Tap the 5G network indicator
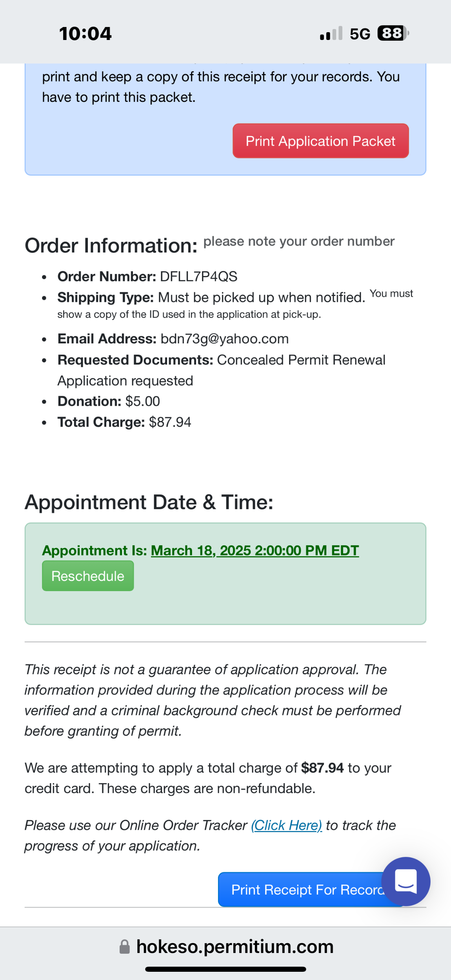Image resolution: width=451 pixels, height=980 pixels. click(360, 34)
